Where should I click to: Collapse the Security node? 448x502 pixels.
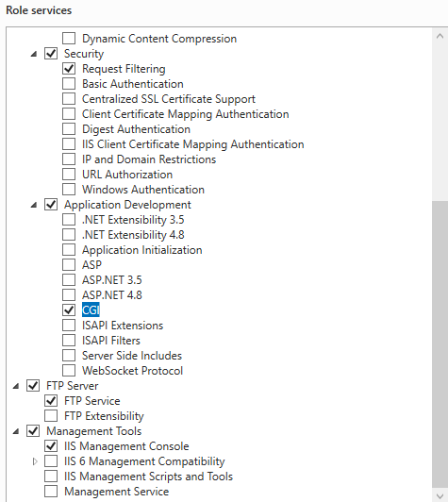(34, 54)
